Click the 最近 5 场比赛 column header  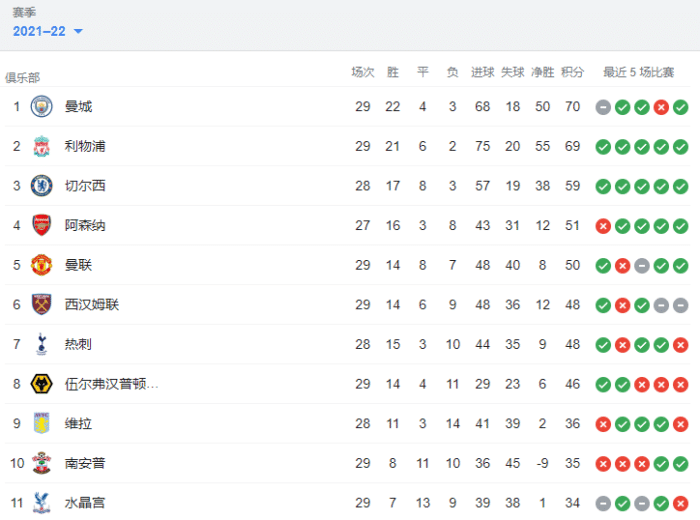click(638, 72)
